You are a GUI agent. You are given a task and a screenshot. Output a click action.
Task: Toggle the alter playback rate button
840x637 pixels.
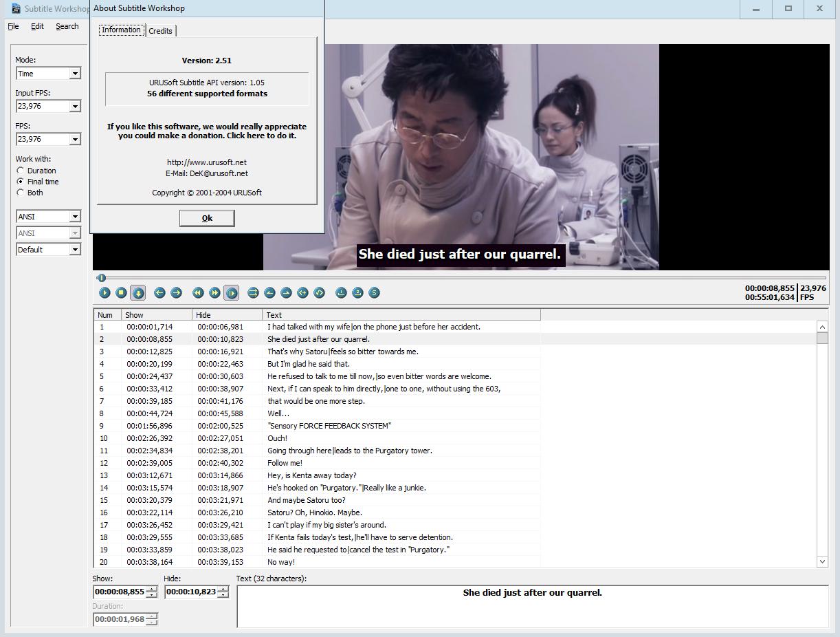231,293
